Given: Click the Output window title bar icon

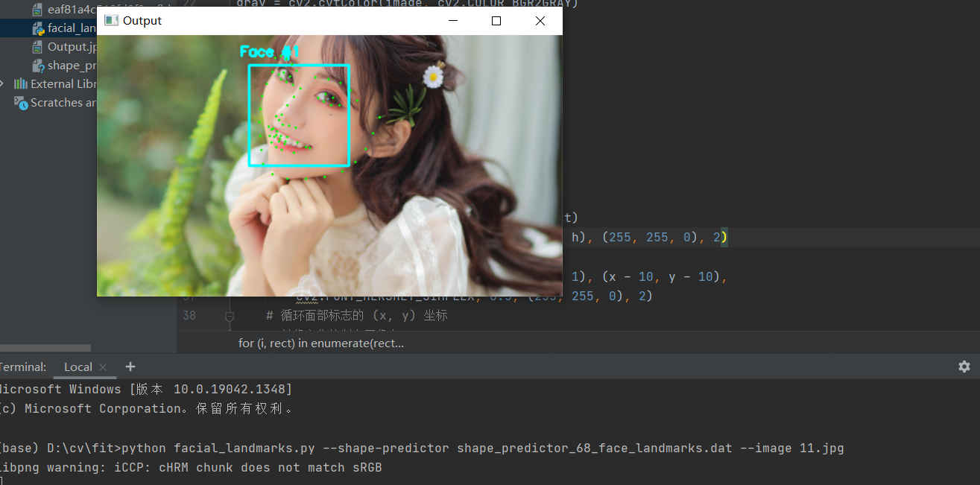Looking at the screenshot, I should point(112,21).
